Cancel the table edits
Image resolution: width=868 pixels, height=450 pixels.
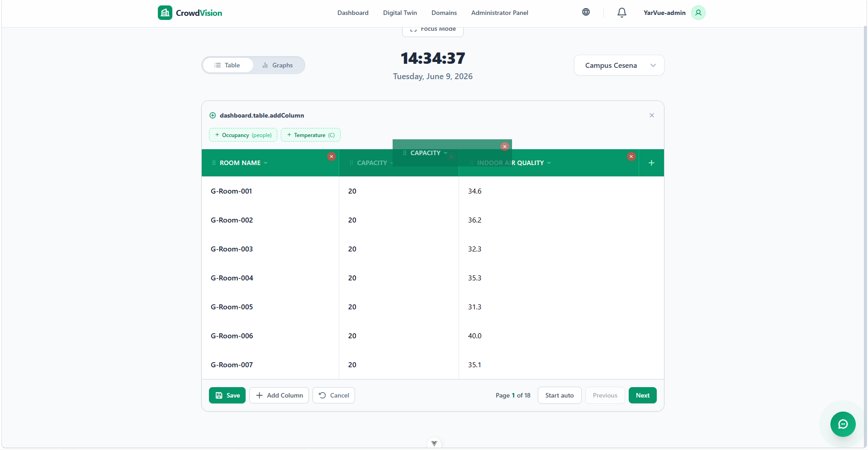click(x=334, y=395)
